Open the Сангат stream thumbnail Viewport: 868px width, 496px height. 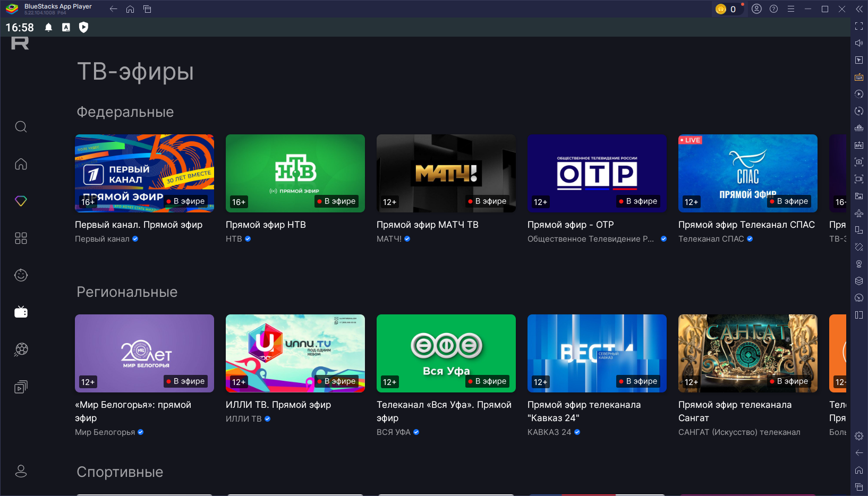point(748,353)
